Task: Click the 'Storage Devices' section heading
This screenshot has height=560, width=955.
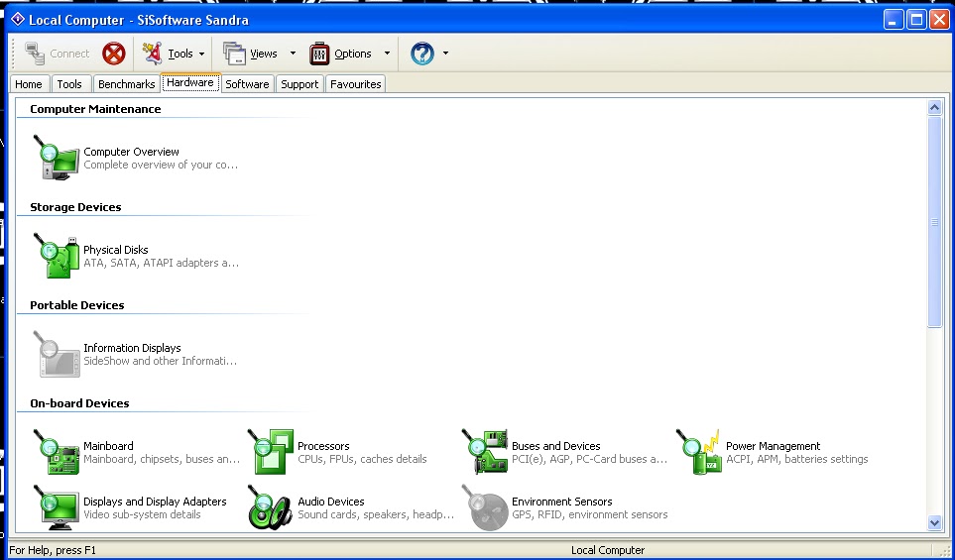Action: [x=75, y=207]
